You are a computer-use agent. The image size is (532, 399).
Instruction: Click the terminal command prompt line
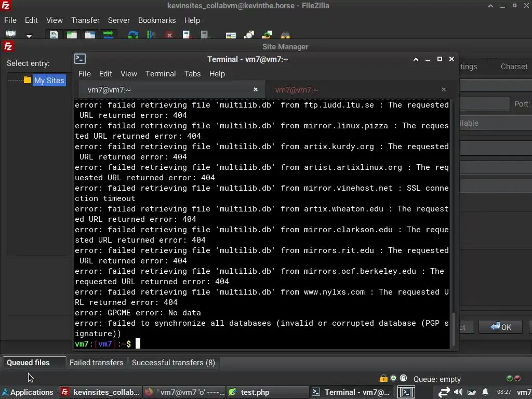[x=262, y=344]
